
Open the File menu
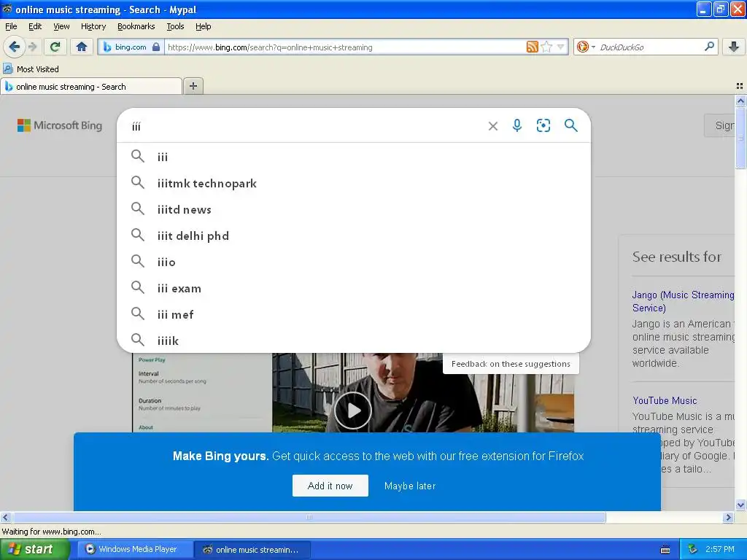tap(11, 26)
